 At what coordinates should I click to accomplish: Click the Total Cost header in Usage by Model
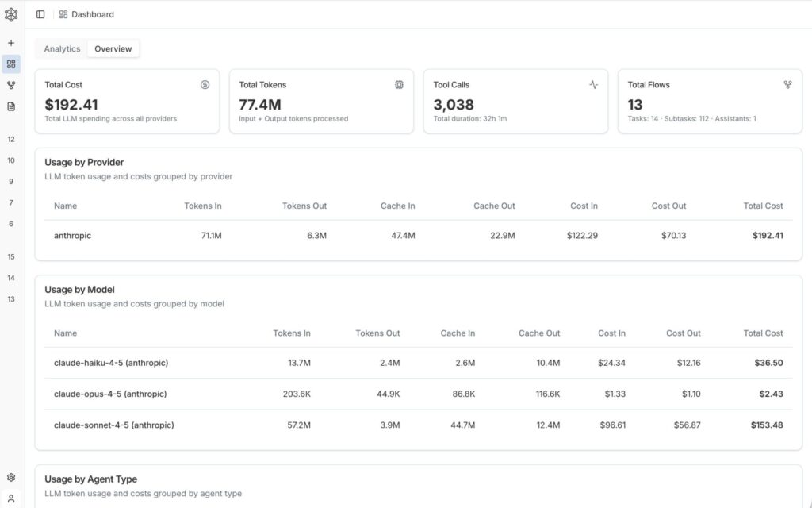click(x=763, y=333)
